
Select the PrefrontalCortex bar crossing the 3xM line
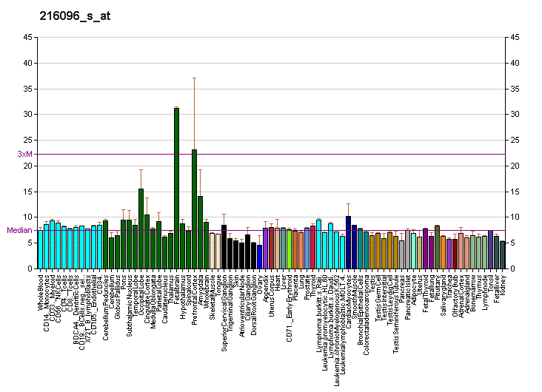pyautogui.click(x=194, y=209)
